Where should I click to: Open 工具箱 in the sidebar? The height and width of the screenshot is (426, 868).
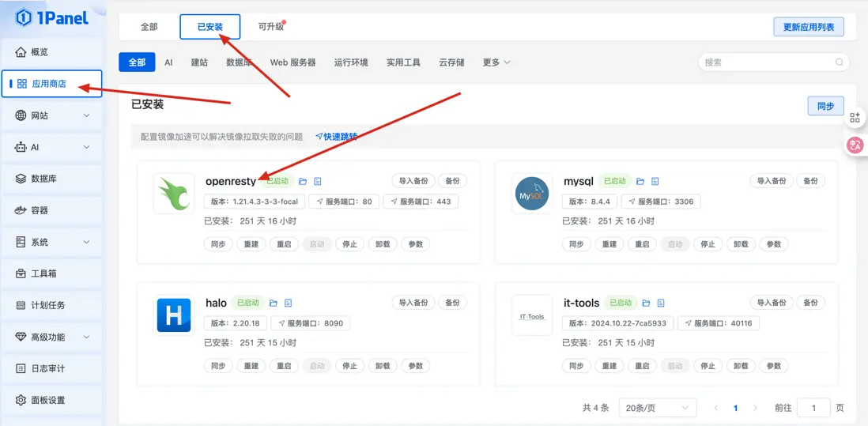(51, 273)
